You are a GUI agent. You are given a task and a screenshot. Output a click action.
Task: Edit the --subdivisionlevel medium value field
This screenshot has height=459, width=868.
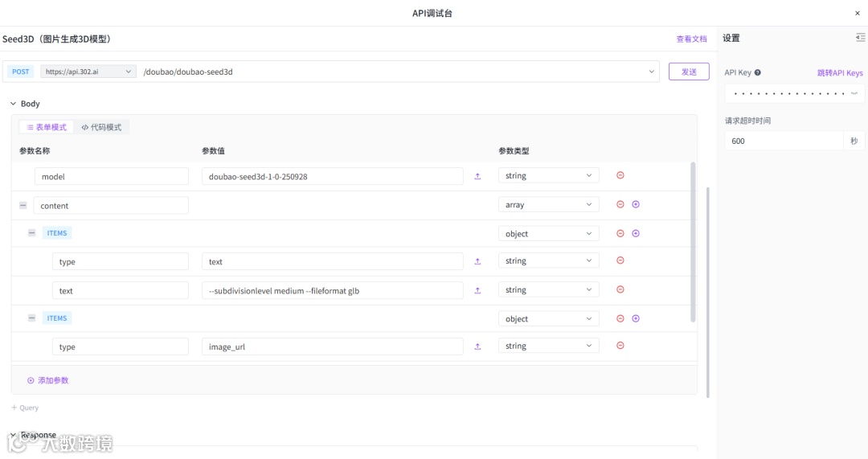coord(332,290)
